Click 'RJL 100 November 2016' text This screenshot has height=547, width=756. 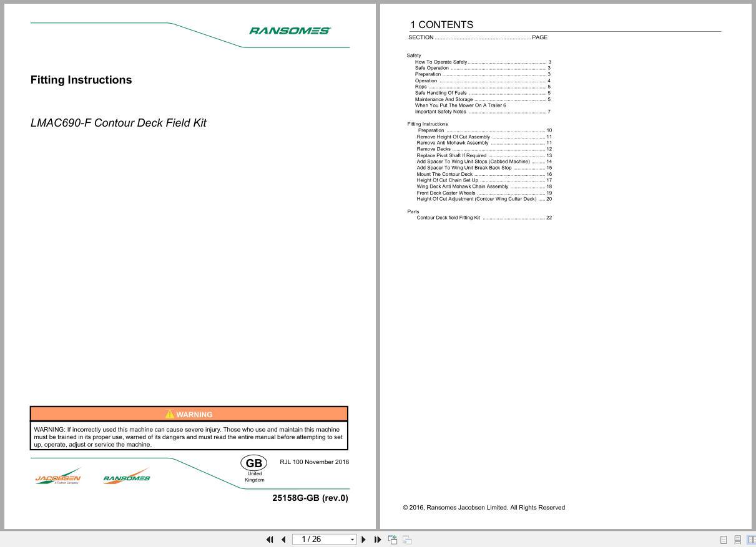click(314, 462)
